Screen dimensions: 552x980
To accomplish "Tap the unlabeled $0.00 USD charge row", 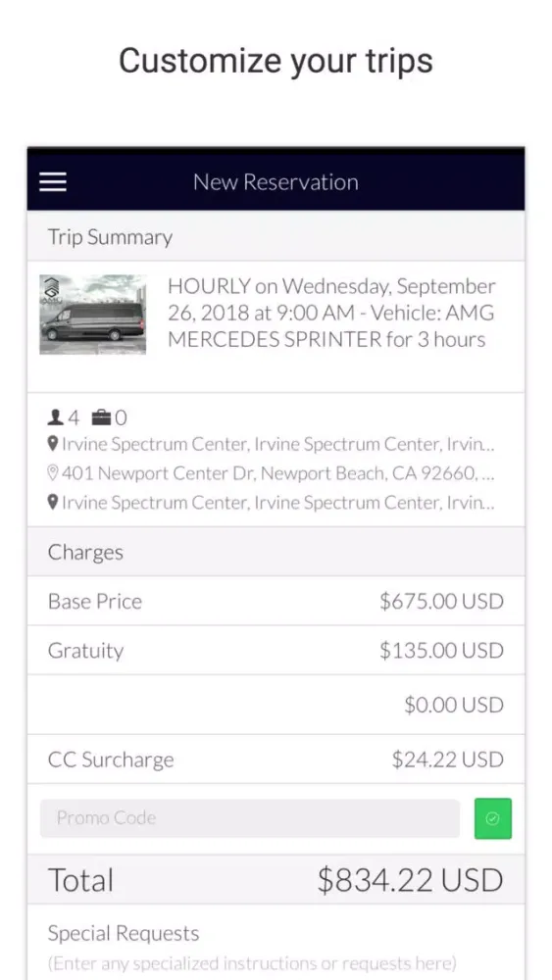I will click(x=276, y=705).
